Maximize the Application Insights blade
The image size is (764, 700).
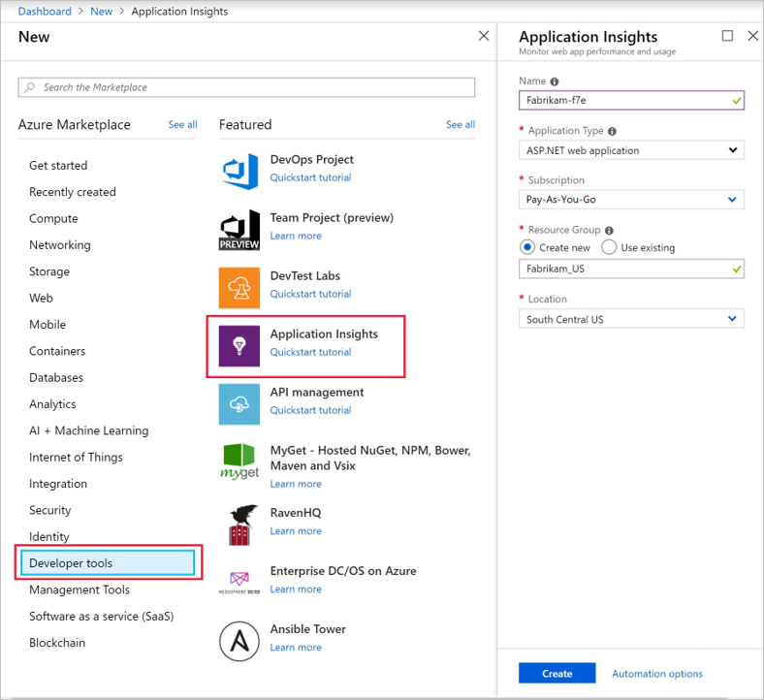pos(727,36)
